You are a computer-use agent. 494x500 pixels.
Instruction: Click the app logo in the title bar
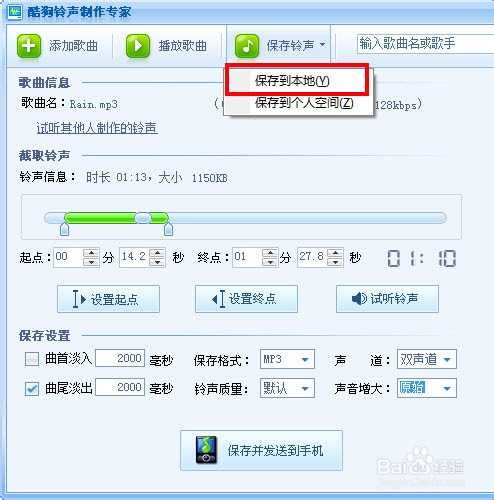(x=14, y=12)
